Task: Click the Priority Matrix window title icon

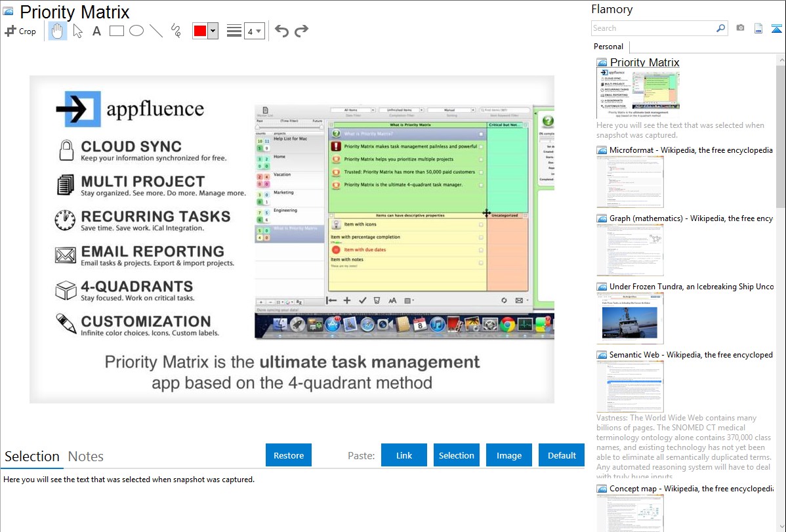Action: tap(9, 11)
